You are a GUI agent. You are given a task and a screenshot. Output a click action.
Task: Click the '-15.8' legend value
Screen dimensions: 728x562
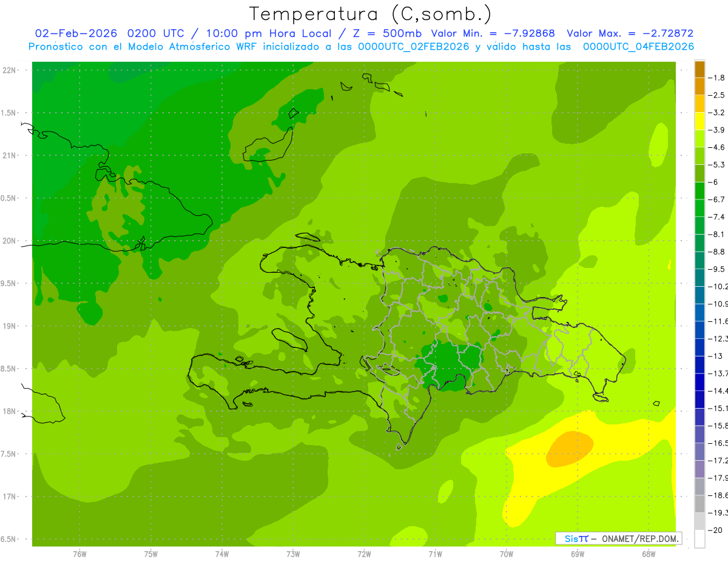pos(719,426)
